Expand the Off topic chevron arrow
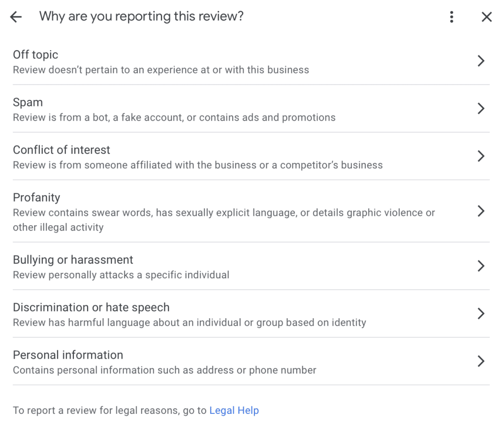 tap(481, 61)
